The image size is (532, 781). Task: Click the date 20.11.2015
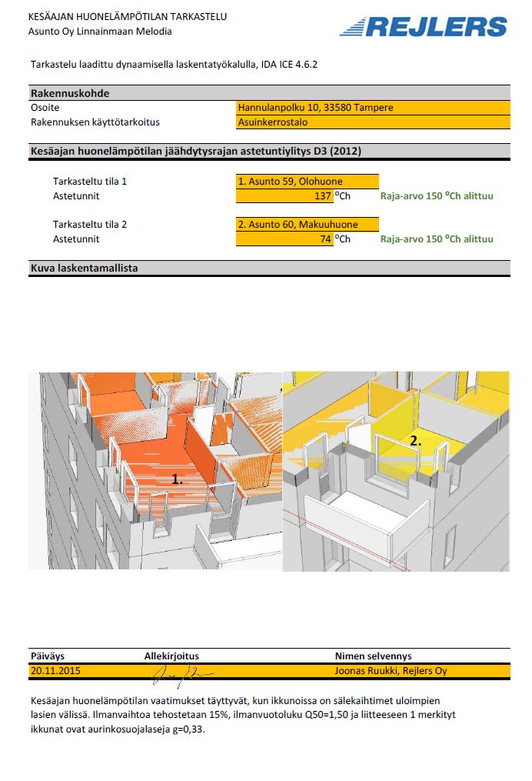55,671
